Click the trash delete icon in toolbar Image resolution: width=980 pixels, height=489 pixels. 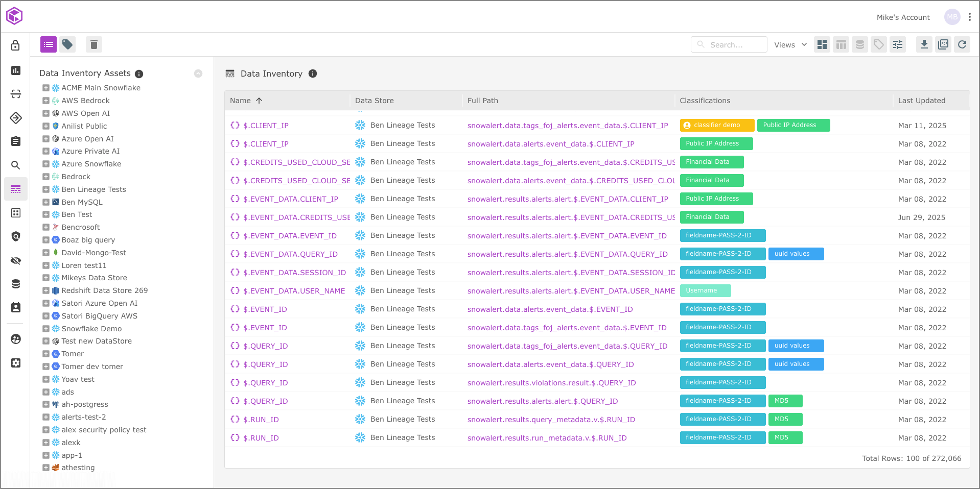94,45
